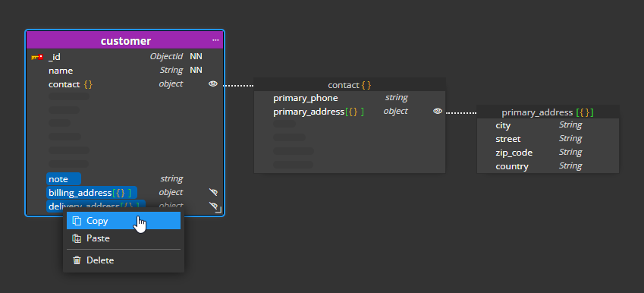This screenshot has width=644, height=293.
Task: Click the Paste clipboard icon
Action: pos(77,238)
